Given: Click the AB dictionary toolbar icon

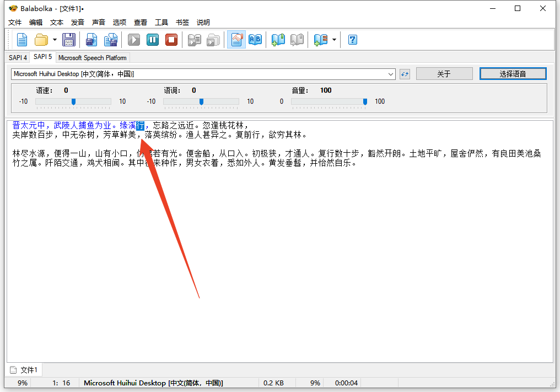Looking at the screenshot, I should (255, 40).
